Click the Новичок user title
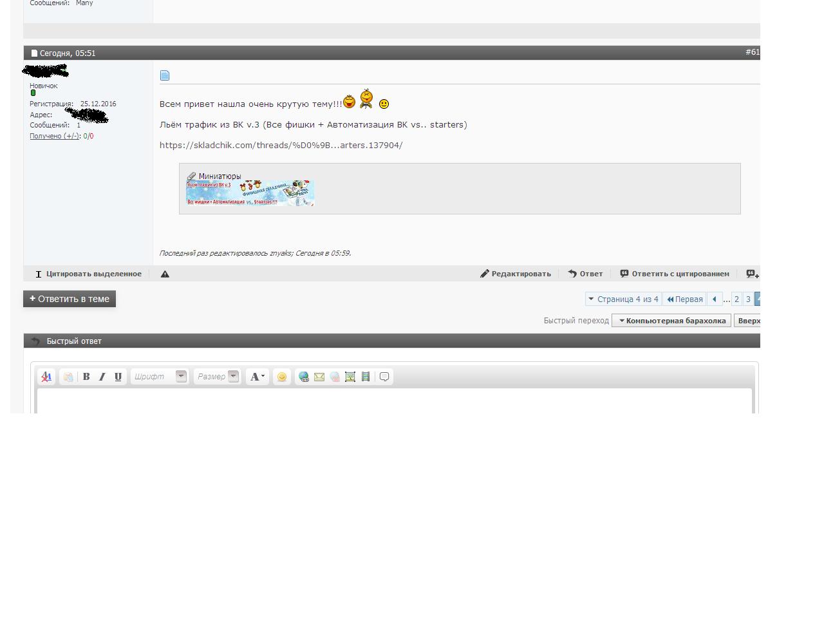This screenshot has width=824, height=644. click(x=44, y=86)
